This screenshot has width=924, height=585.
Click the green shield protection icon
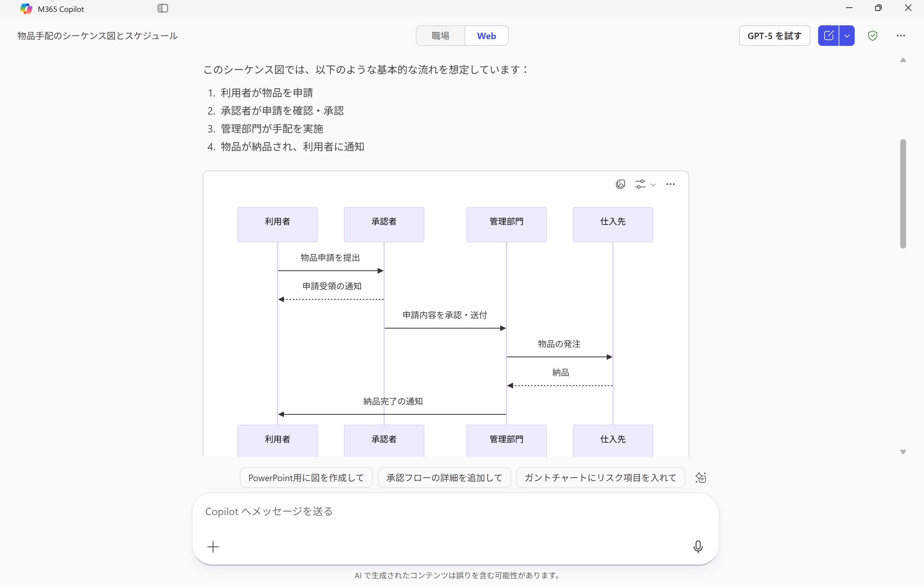click(x=873, y=35)
